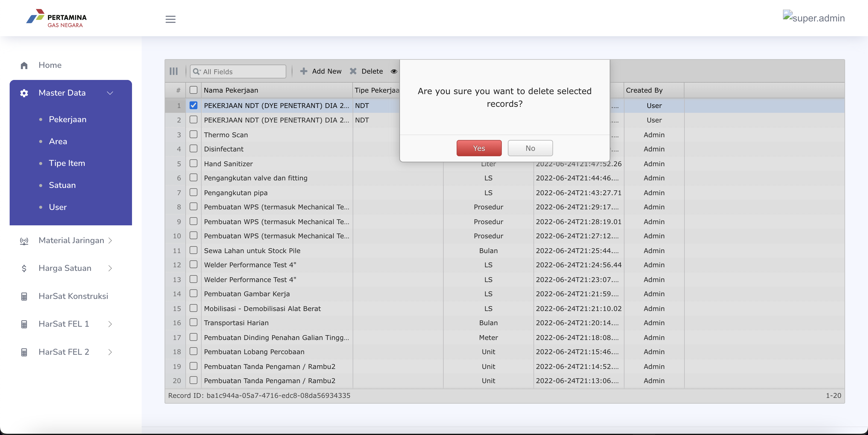Expand the HarSat FEL 1 chevron
Screen dimensions: 868x435
[x=110, y=324]
